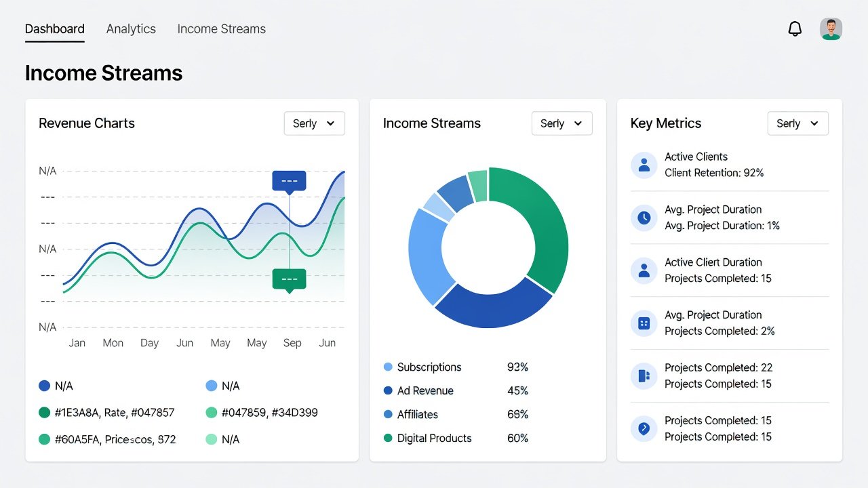Click the Affiliates legend label
Image resolution: width=868 pixels, height=488 pixels.
[x=418, y=414]
